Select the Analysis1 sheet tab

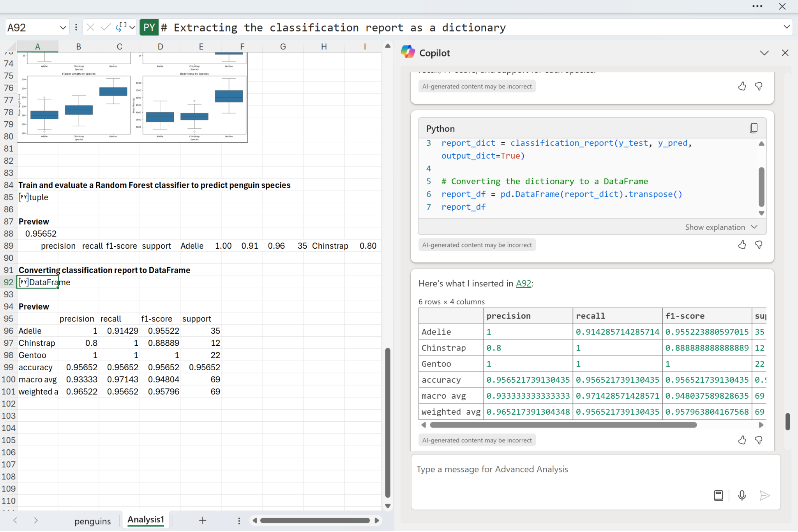(146, 520)
